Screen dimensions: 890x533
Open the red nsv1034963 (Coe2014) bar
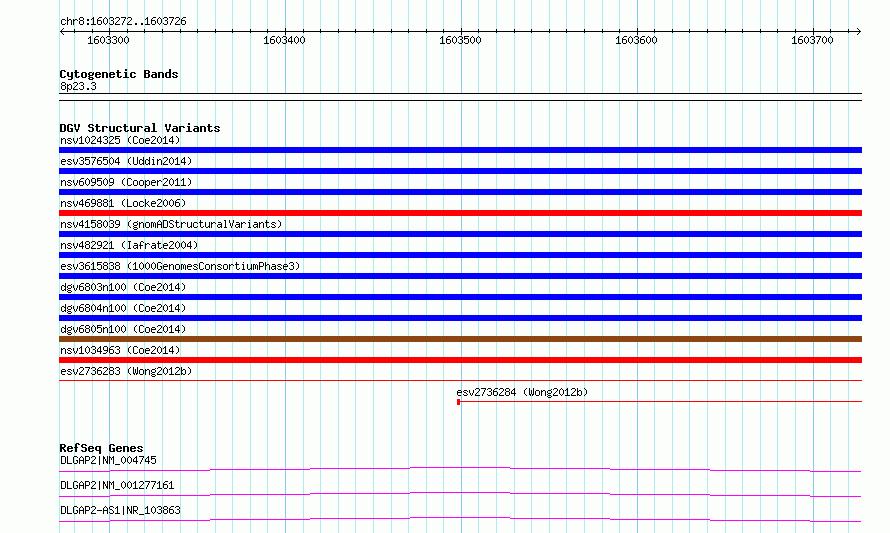(460, 360)
